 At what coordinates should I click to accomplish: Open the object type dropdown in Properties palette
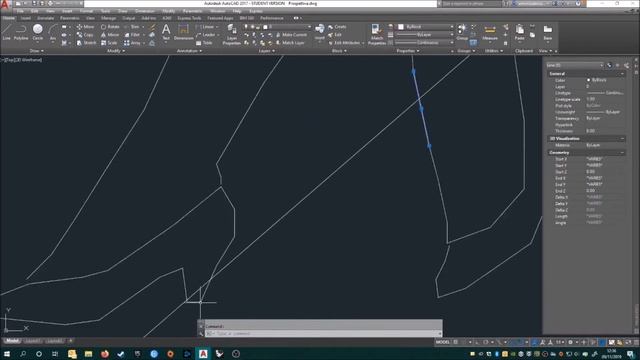coord(575,65)
